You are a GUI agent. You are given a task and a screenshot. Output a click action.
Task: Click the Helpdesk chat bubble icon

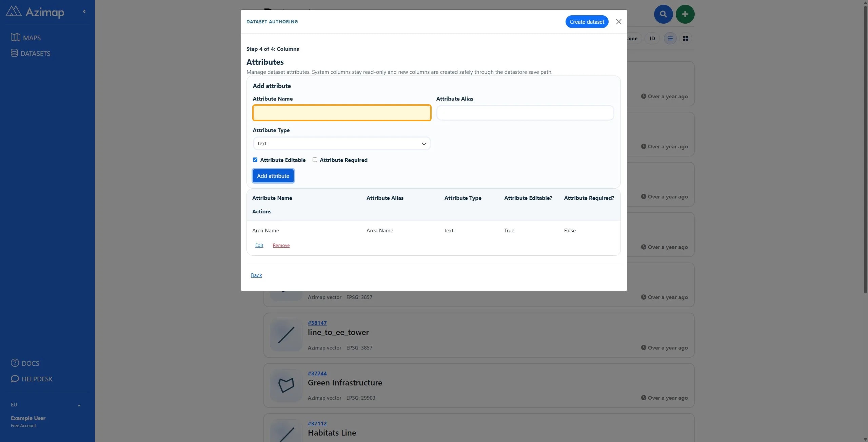coord(15,378)
